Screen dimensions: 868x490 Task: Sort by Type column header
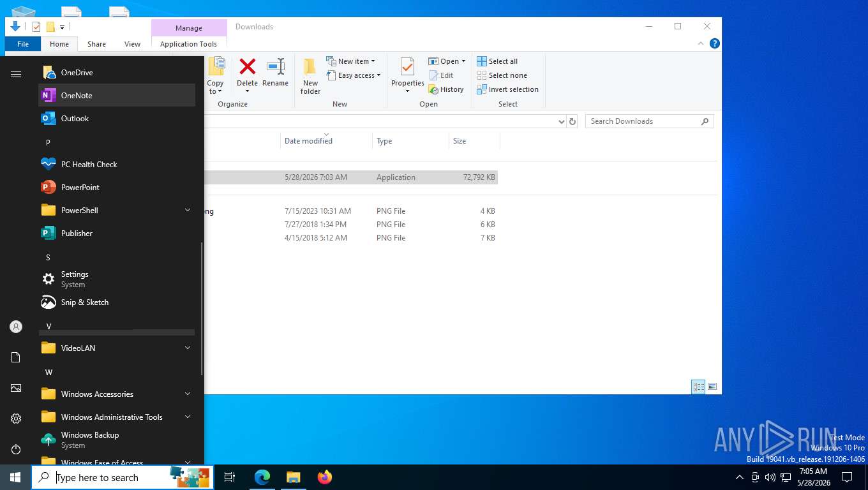(x=410, y=141)
